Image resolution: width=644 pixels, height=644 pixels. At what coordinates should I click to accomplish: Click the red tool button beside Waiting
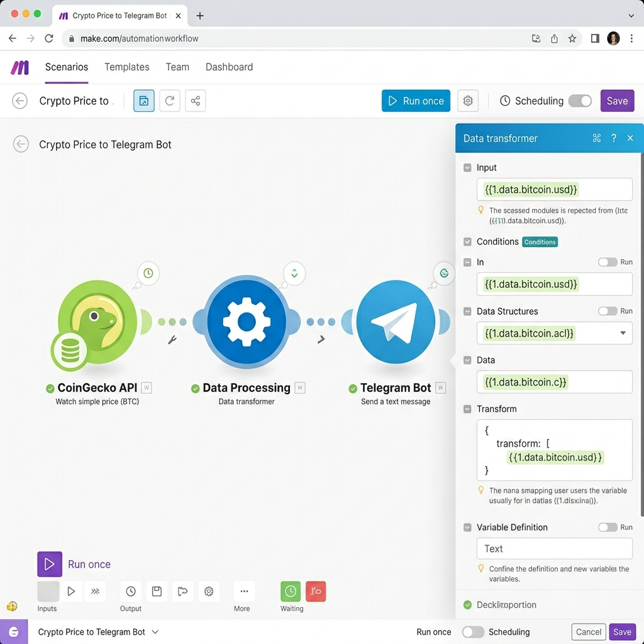(x=316, y=591)
